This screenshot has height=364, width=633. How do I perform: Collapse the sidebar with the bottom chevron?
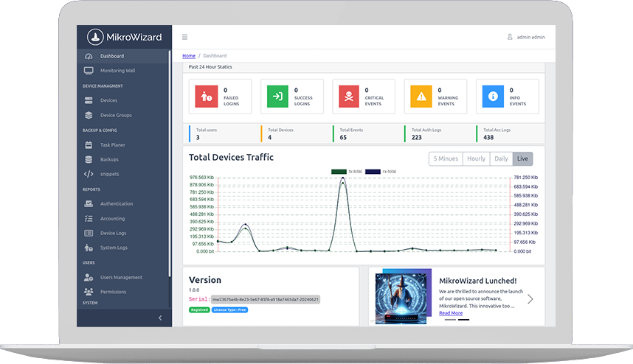[x=160, y=318]
